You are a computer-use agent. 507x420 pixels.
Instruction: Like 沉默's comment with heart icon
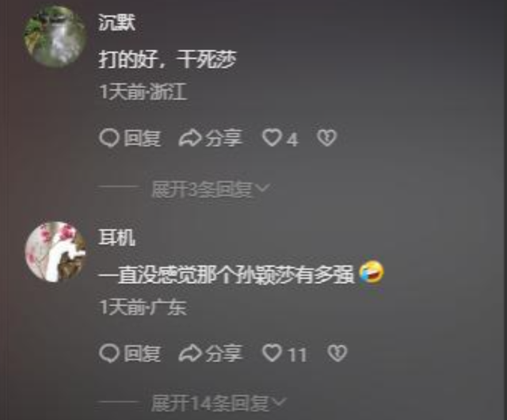(x=272, y=138)
